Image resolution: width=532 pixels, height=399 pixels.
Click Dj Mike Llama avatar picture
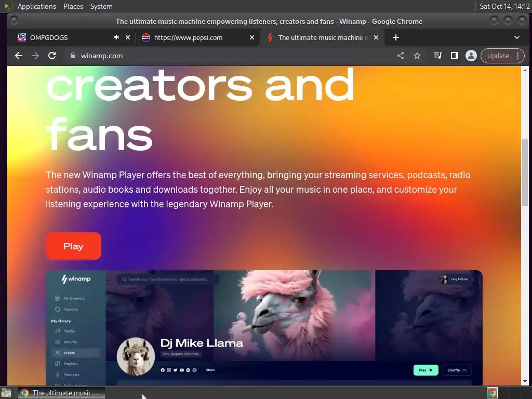point(136,356)
